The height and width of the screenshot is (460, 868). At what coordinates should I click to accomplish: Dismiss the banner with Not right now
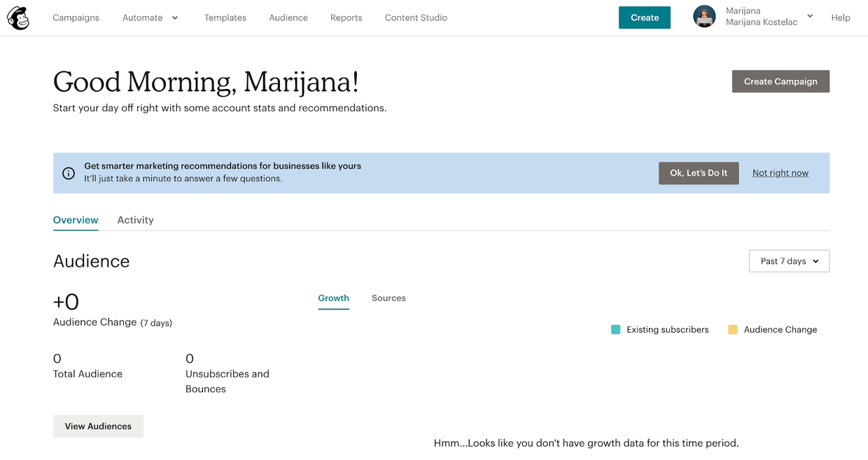[780, 173]
